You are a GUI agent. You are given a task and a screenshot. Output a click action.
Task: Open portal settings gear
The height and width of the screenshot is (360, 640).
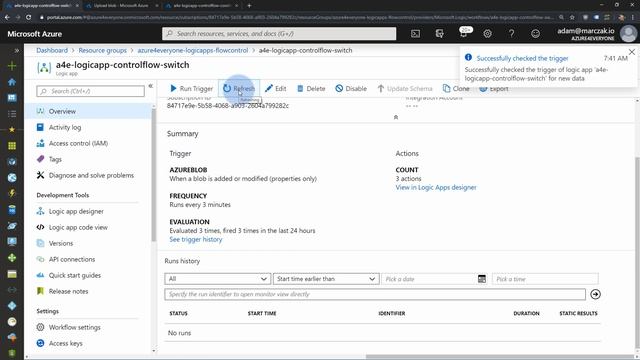point(487,34)
